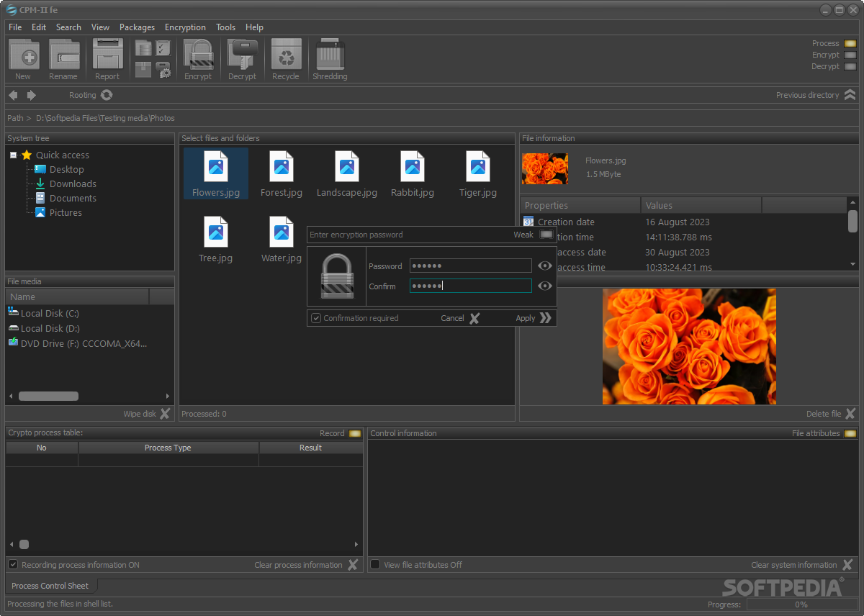
Task: Reveal Confirm field with eye icon
Action: coord(545,286)
